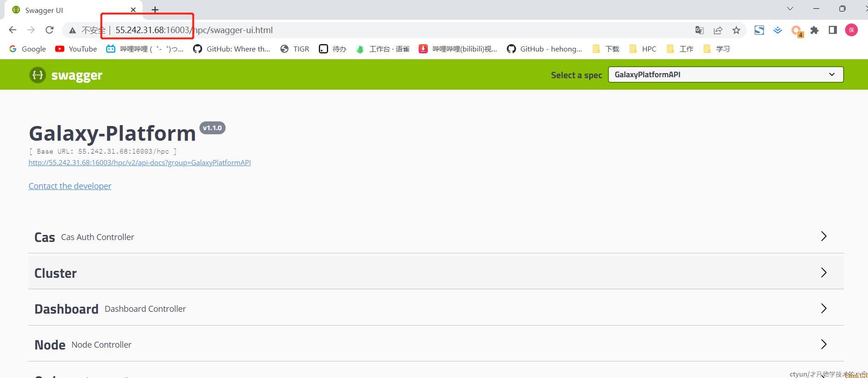Open the bilibili视... download bookmark
This screenshot has height=378, width=868.
point(458,49)
